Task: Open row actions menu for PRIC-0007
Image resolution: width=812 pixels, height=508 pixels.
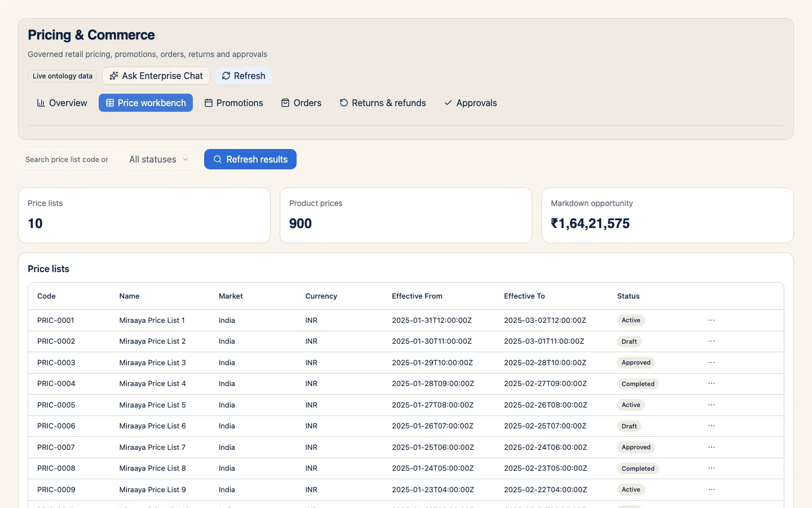Action: (x=712, y=447)
